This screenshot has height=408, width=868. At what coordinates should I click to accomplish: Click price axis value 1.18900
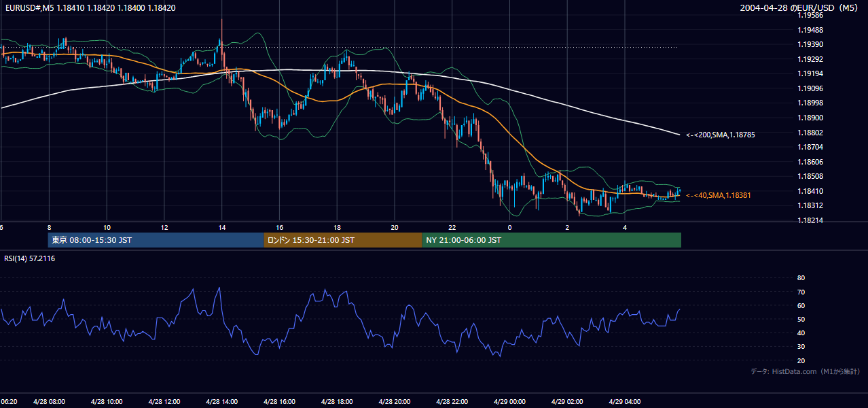tap(810, 118)
